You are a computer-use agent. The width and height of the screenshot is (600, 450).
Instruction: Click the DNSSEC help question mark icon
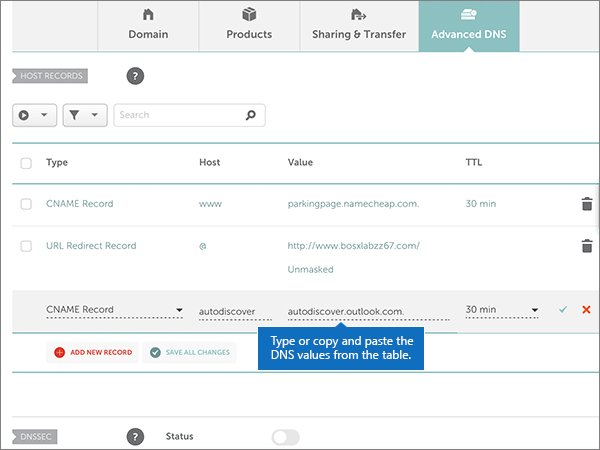(x=135, y=437)
